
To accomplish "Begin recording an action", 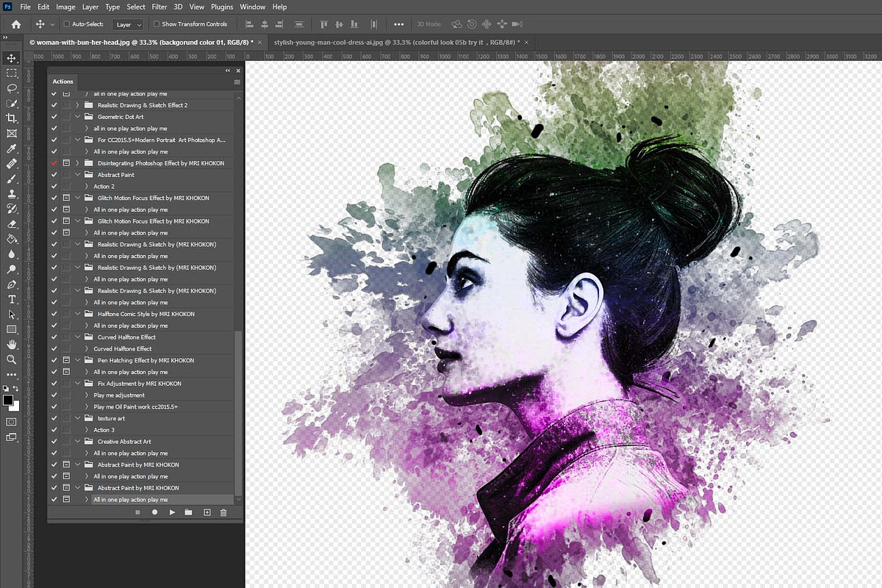I will click(x=154, y=512).
